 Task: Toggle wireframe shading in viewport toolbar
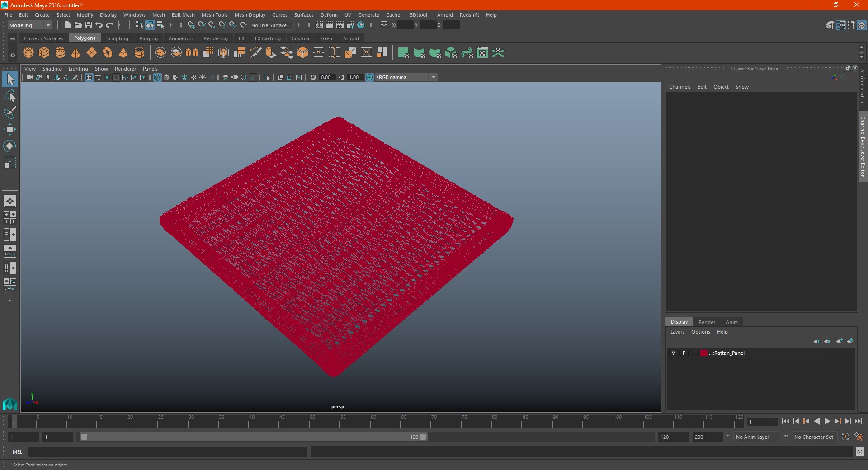157,77
